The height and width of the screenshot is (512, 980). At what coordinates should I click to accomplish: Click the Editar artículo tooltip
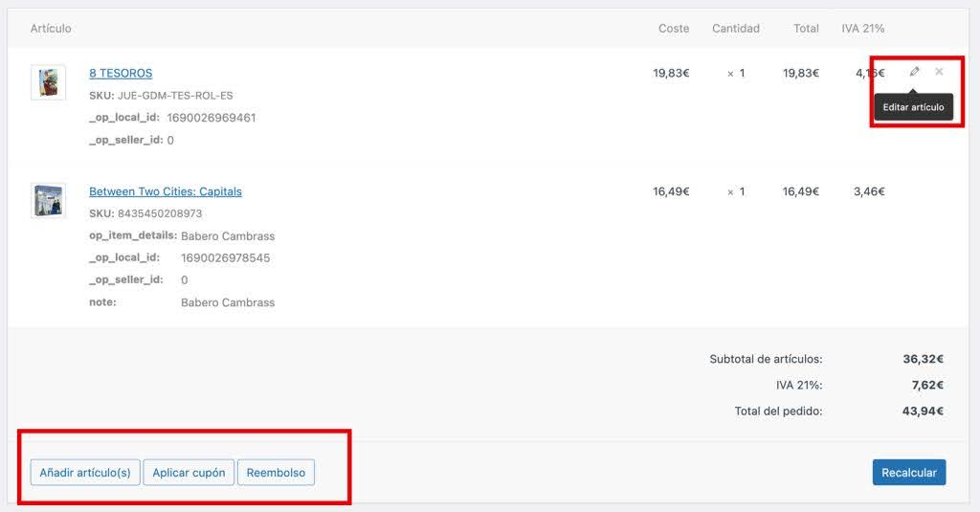[x=913, y=107]
